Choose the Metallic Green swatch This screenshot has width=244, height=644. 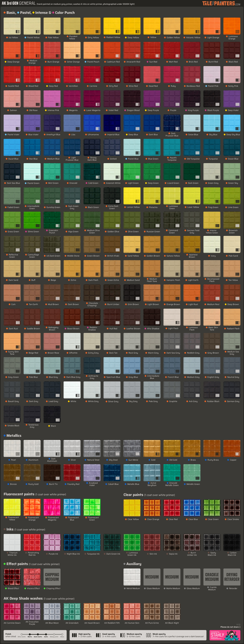pos(192,473)
